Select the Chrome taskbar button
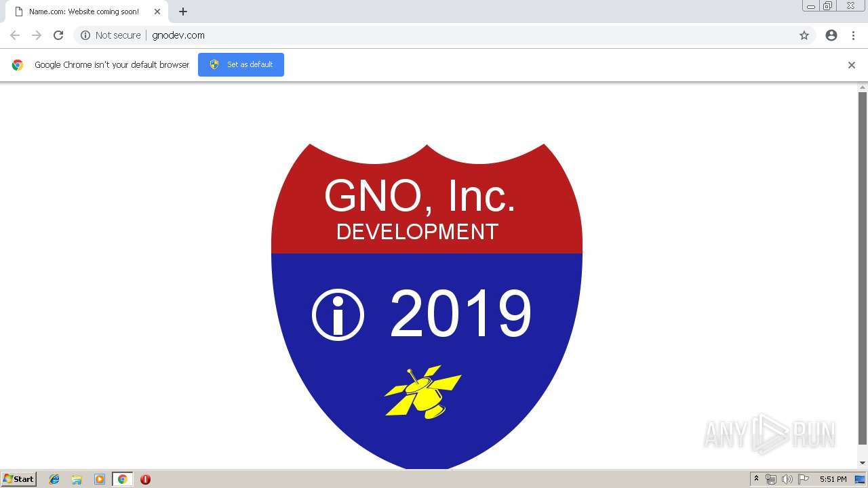 [122, 479]
